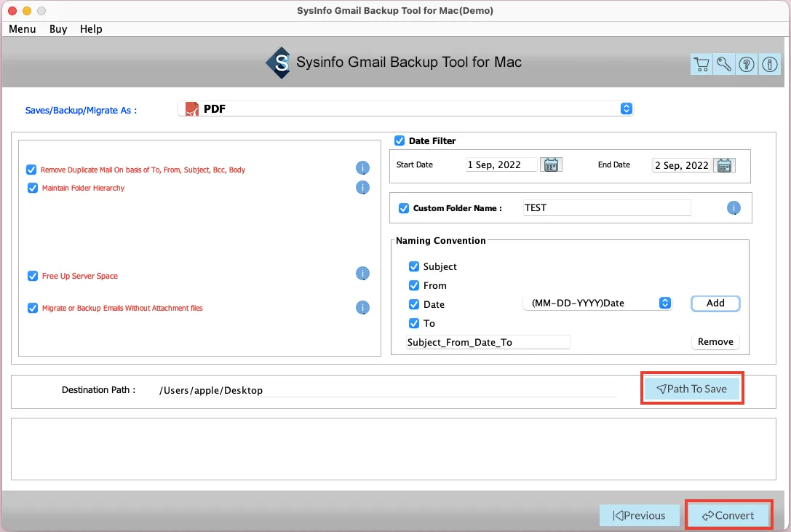791x532 pixels.
Task: Uncheck Maintain Folder Hierarchy
Action: pos(32,188)
